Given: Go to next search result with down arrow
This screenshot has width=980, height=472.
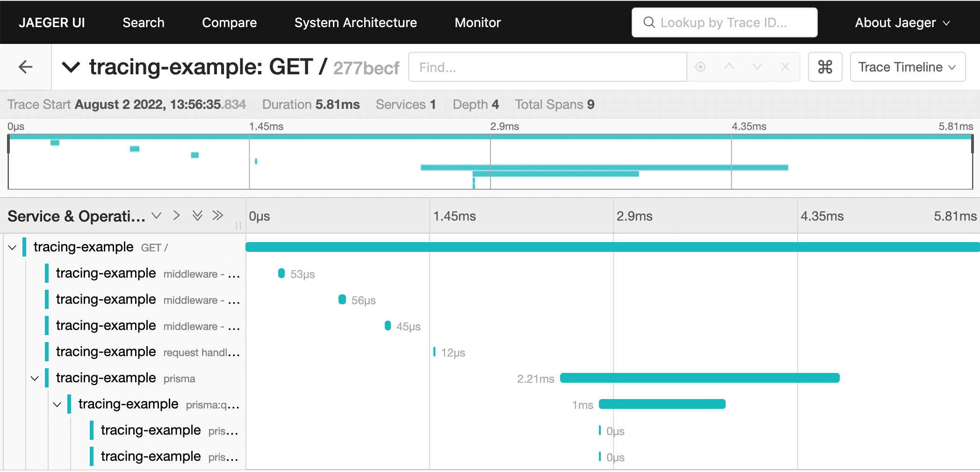Looking at the screenshot, I should (757, 67).
